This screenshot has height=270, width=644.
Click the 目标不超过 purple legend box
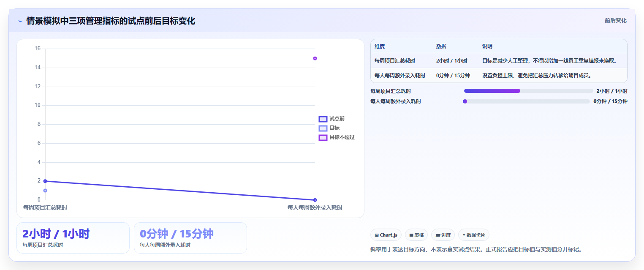[x=323, y=138]
